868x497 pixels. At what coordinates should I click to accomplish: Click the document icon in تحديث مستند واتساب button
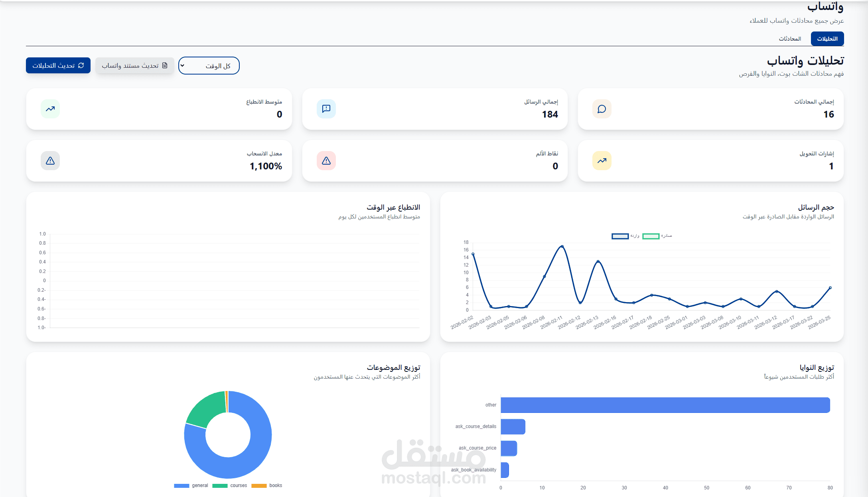click(165, 65)
